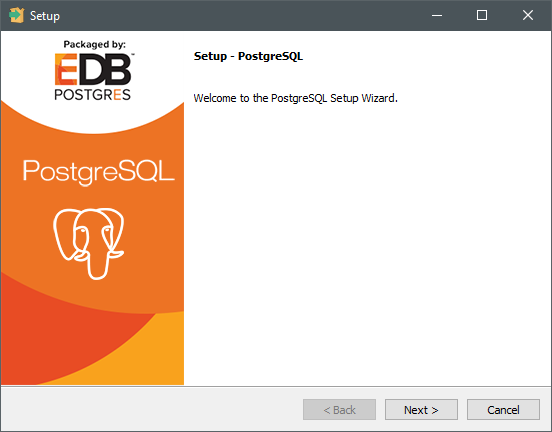Click the greyed-out < Back button
This screenshot has width=552, height=432.
pos(339,409)
